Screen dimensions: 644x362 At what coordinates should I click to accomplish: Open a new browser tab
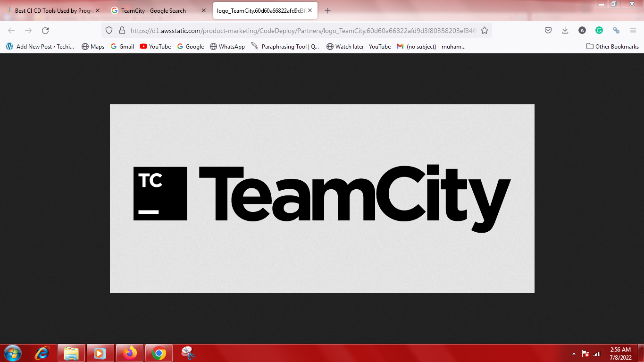328,10
